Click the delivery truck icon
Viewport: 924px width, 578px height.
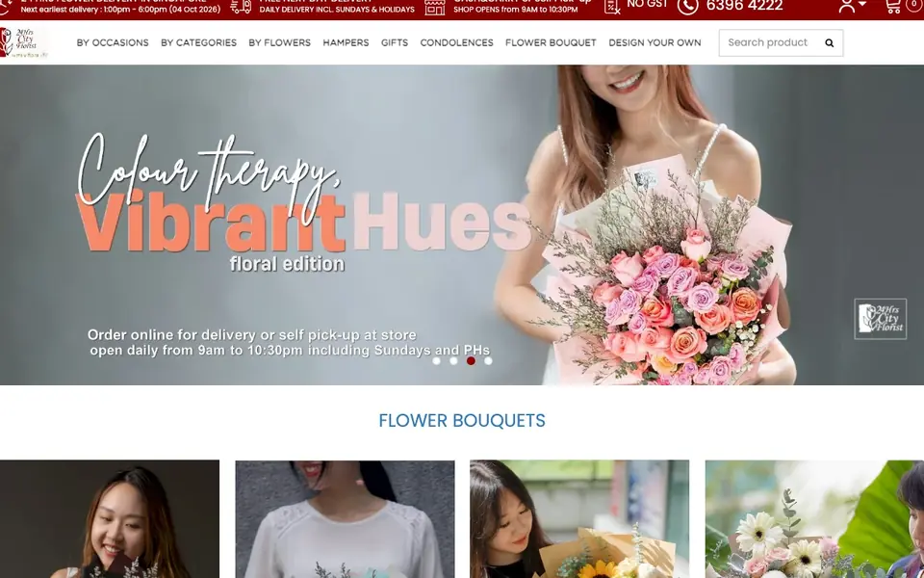(241, 6)
